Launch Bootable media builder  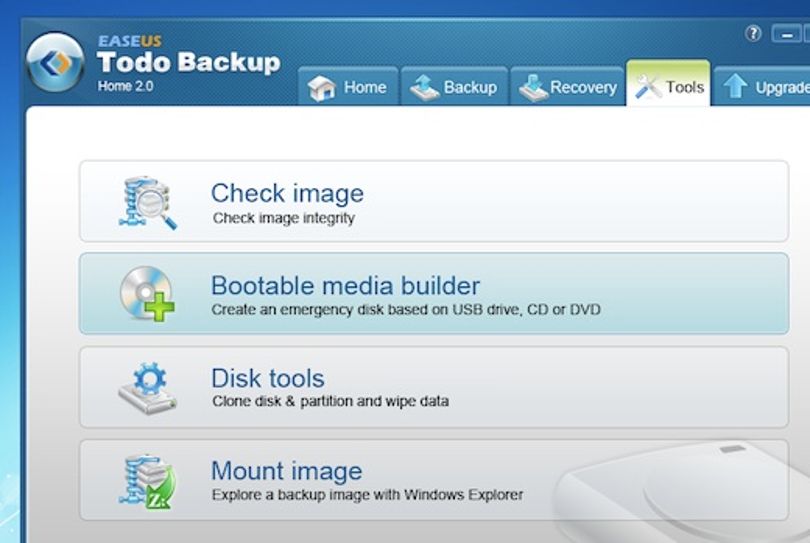[x=434, y=293]
